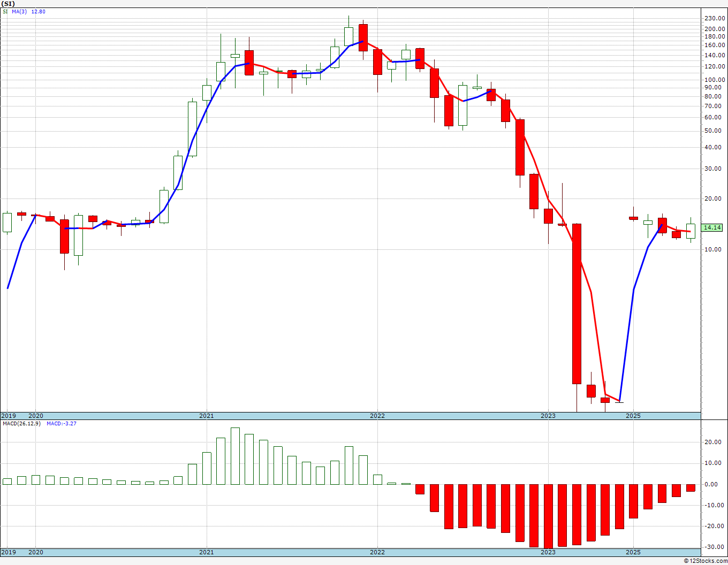Select the 2021 label on the price chart timeline
Image resolution: width=728 pixels, height=565 pixels.
207,416
